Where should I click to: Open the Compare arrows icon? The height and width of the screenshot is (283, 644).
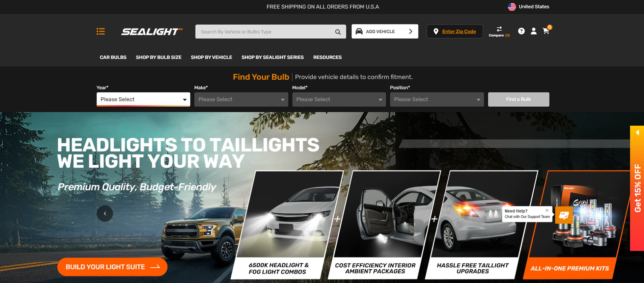click(x=499, y=29)
